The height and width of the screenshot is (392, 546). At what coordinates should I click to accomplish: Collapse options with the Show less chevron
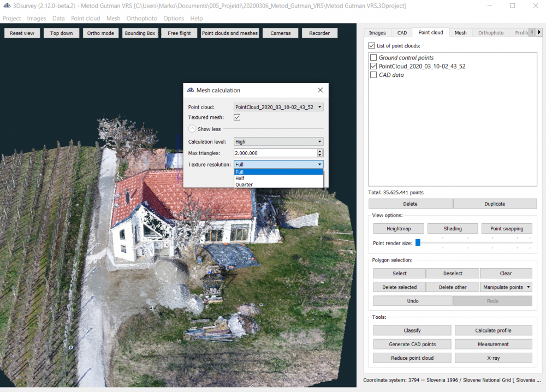192,129
